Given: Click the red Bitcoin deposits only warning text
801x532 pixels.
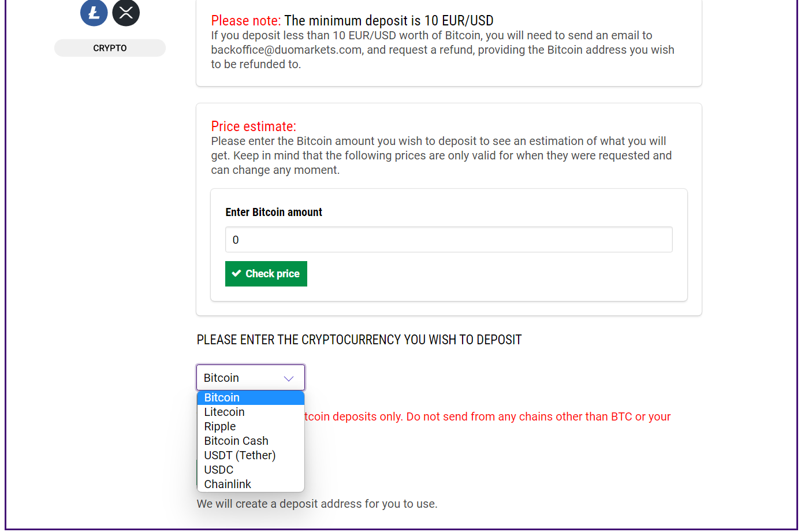Looking at the screenshot, I should coord(487,416).
